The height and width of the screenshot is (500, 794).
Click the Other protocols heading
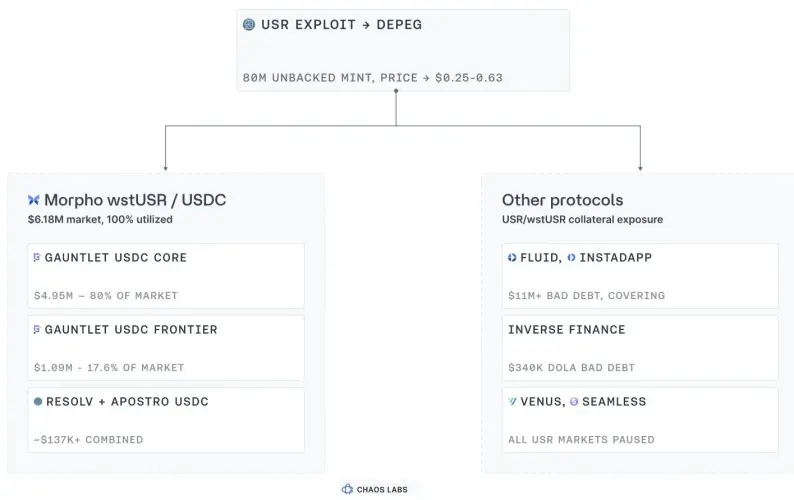click(563, 200)
